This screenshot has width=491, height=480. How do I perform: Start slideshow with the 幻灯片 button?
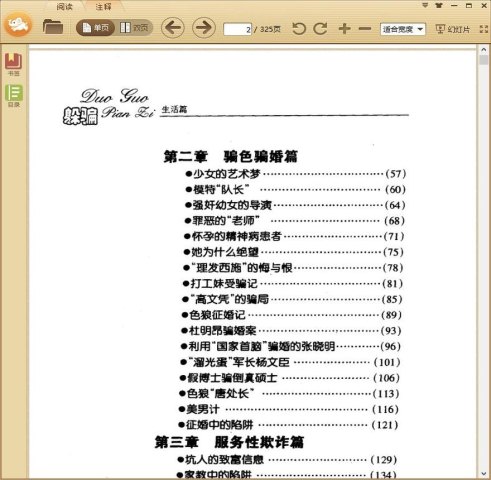coord(453,29)
